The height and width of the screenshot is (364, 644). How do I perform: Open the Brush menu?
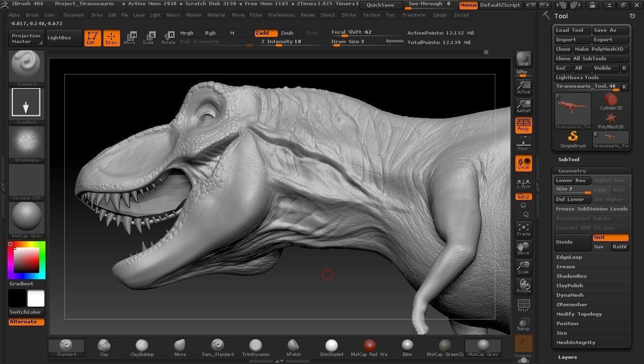click(32, 15)
